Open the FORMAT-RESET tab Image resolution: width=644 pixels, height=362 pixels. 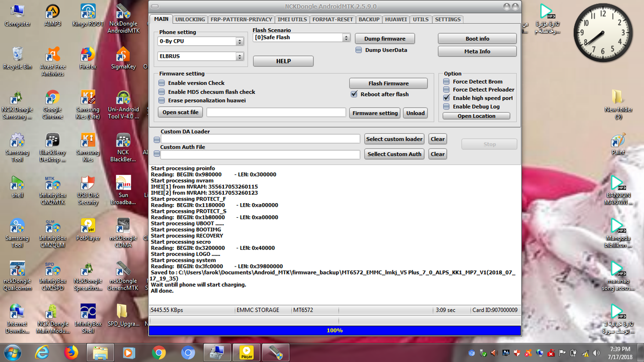[333, 19]
